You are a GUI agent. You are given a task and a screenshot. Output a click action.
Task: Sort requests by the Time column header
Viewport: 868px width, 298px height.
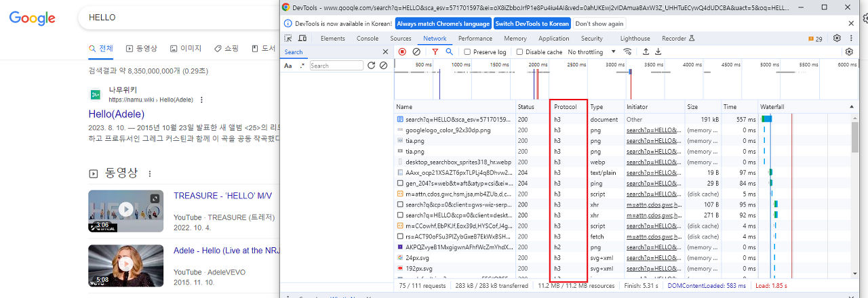click(738, 107)
